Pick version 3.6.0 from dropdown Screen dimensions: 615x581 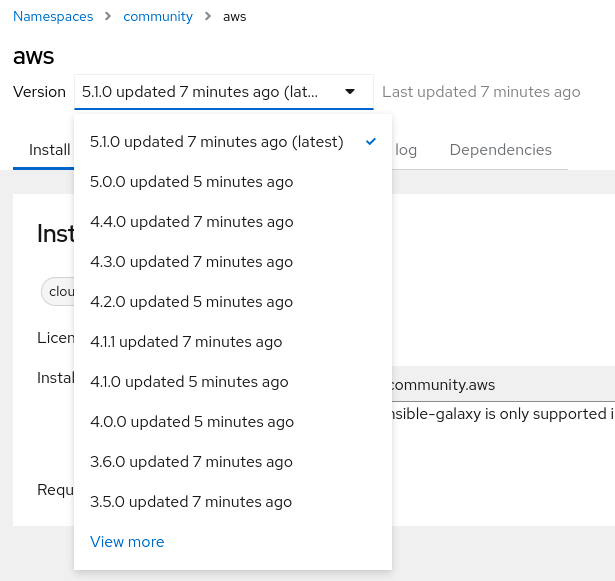tap(191, 462)
